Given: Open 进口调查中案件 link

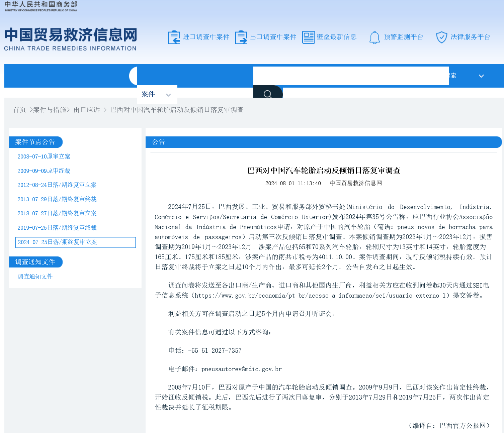Looking at the screenshot, I should point(206,37).
